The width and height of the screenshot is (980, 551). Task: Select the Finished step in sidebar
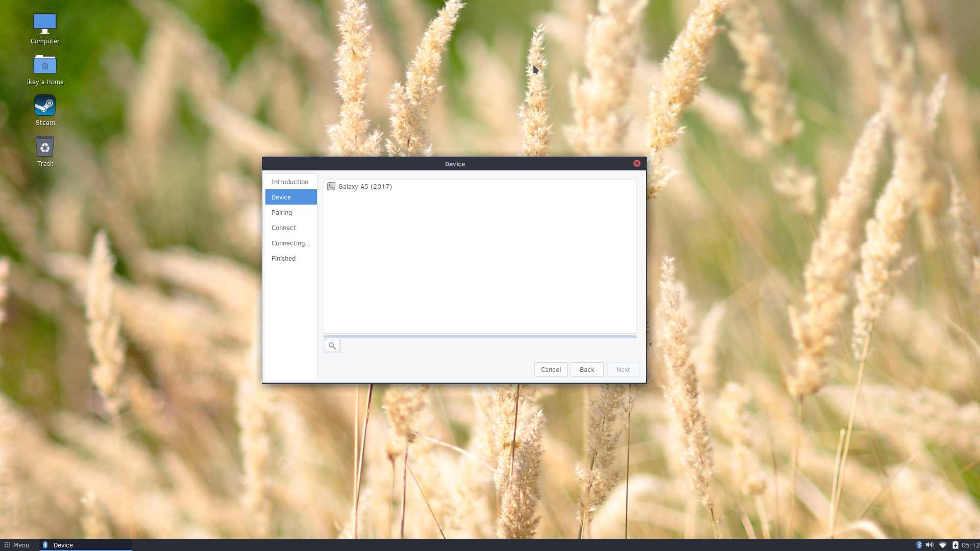click(x=291, y=258)
